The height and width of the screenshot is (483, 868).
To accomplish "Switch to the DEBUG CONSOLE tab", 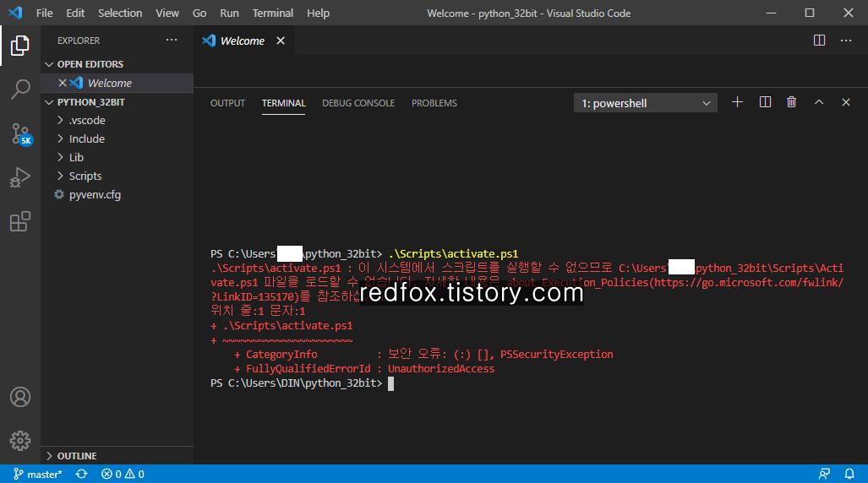I will (358, 103).
